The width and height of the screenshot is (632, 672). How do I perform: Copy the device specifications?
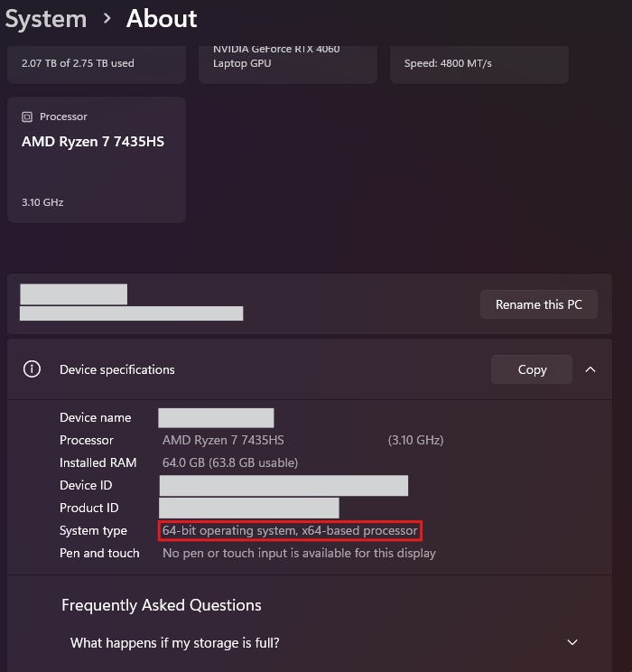pyautogui.click(x=532, y=369)
